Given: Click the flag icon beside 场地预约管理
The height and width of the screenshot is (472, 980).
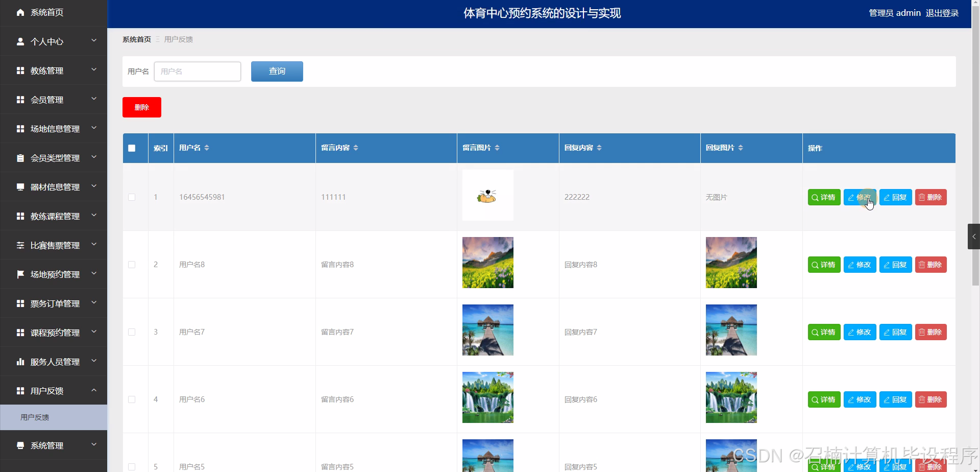Looking at the screenshot, I should tap(20, 274).
